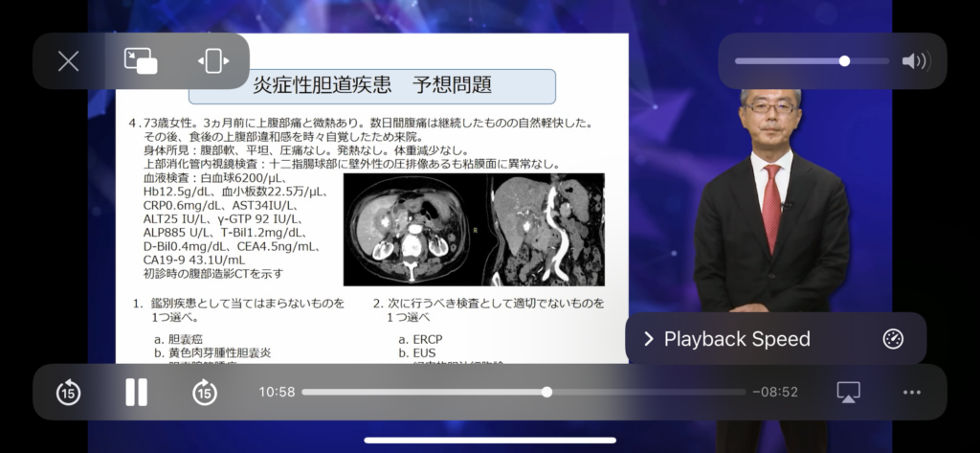Tap the coronal CT image on the slide

coord(542,230)
